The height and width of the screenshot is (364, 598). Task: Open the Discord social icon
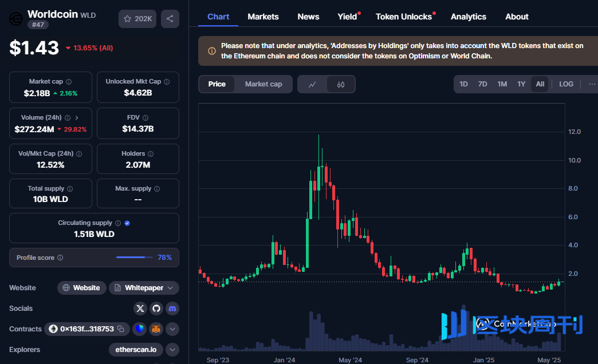(172, 308)
